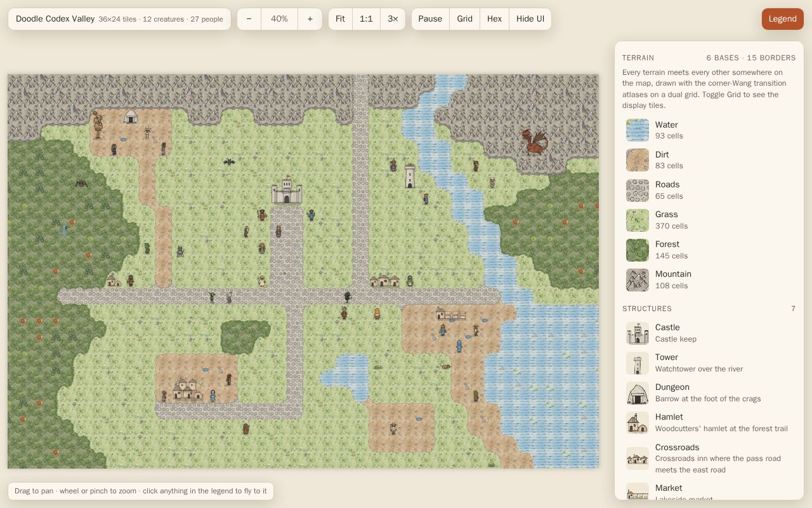Pick the Mountain terrain icon in the legend
This screenshot has width=812, height=508.
pos(638,279)
